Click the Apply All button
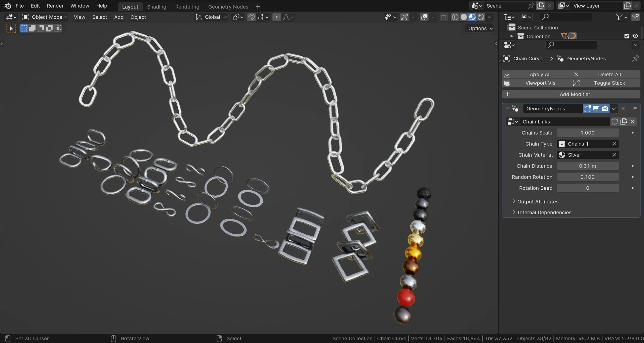The height and width of the screenshot is (343, 644). click(540, 74)
